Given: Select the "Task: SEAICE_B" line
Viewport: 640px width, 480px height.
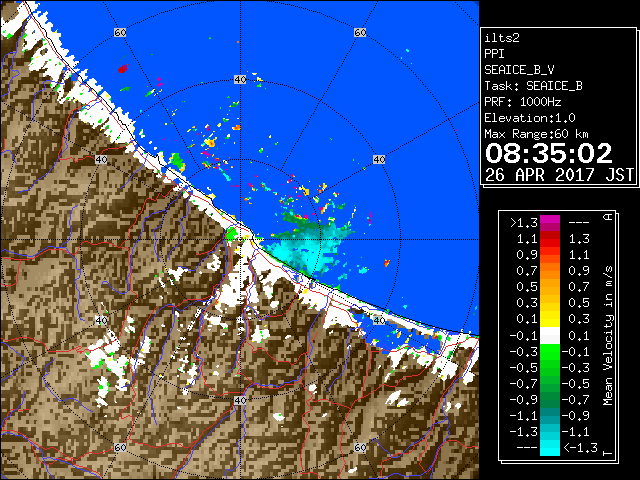Looking at the screenshot, I should [x=533, y=86].
